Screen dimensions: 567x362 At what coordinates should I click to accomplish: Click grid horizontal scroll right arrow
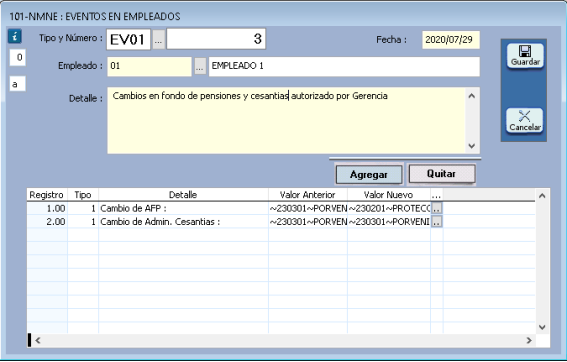(x=529, y=340)
